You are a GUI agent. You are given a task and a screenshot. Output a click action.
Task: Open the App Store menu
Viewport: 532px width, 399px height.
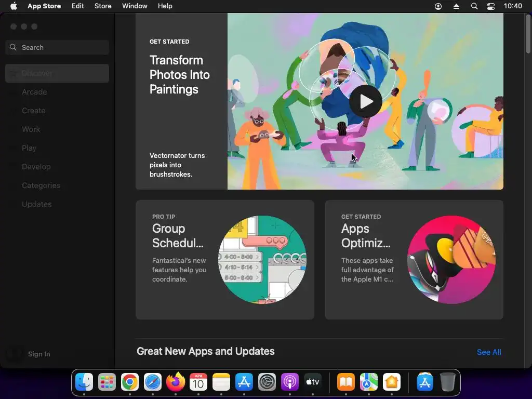coord(44,6)
